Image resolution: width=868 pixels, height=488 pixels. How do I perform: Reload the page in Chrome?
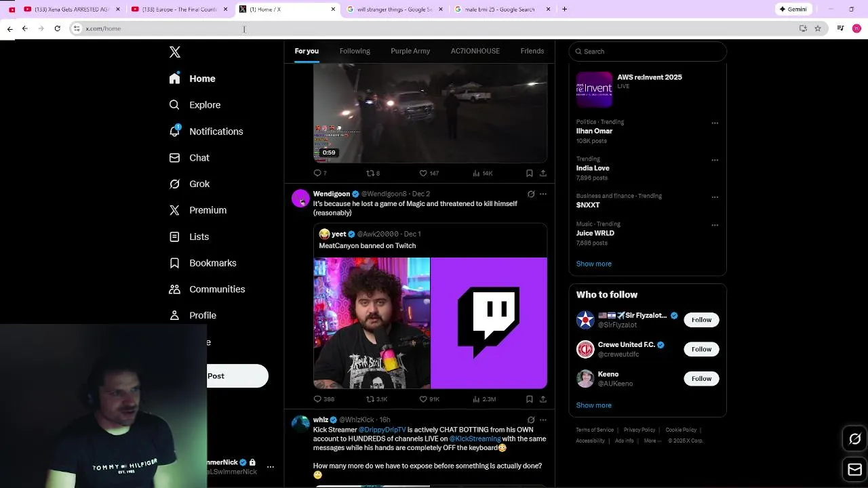(x=58, y=28)
